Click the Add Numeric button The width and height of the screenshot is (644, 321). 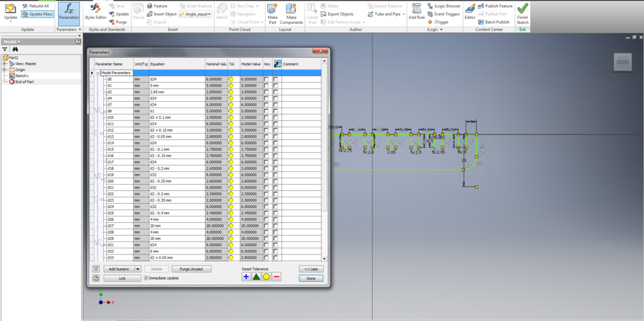pyautogui.click(x=119, y=269)
